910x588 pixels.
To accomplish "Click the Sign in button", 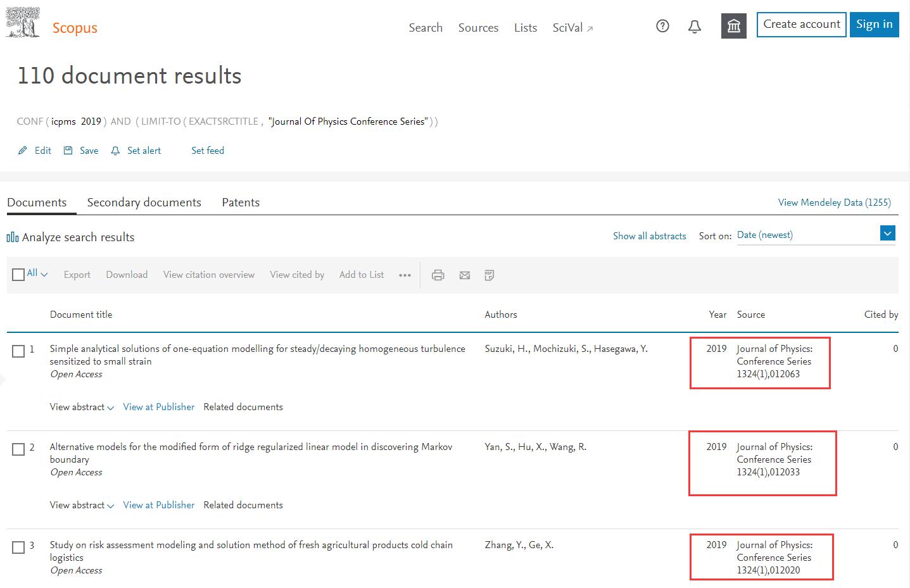I will coord(874,25).
